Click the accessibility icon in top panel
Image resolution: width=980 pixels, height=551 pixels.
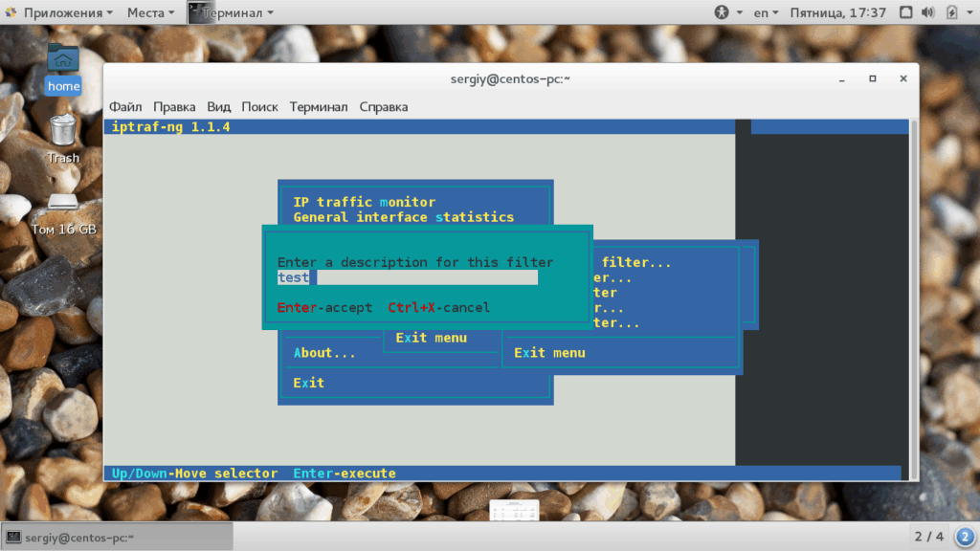[722, 12]
